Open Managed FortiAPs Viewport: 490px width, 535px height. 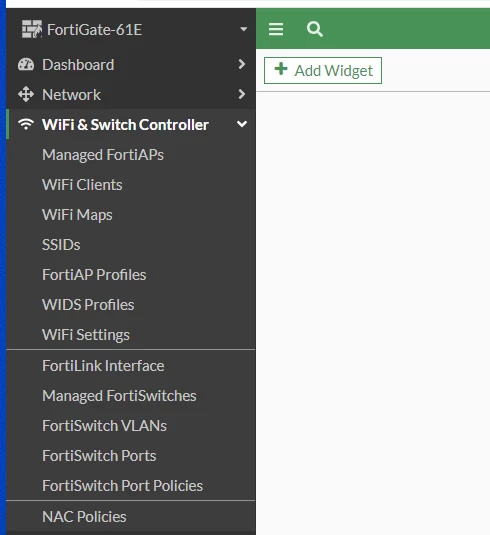[103, 155]
